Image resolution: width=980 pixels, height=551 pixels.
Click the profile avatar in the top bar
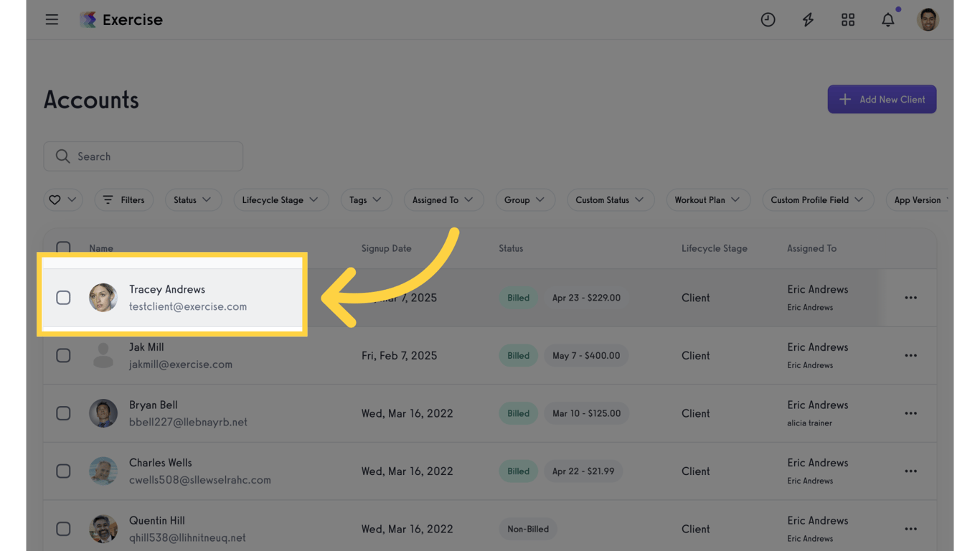[x=928, y=19]
